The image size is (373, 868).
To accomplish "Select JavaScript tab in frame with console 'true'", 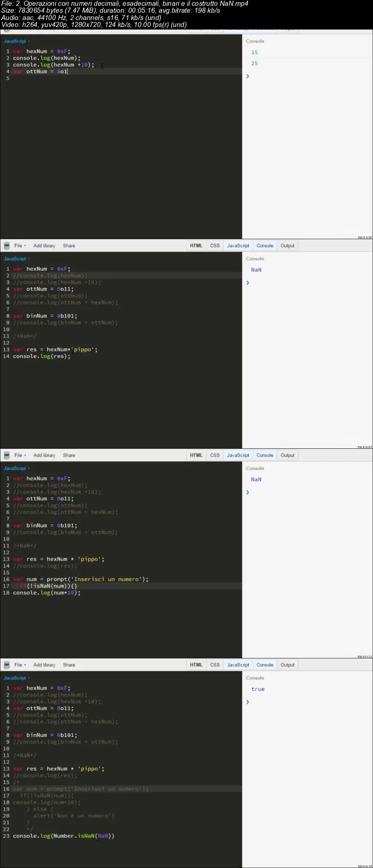I will point(238,665).
